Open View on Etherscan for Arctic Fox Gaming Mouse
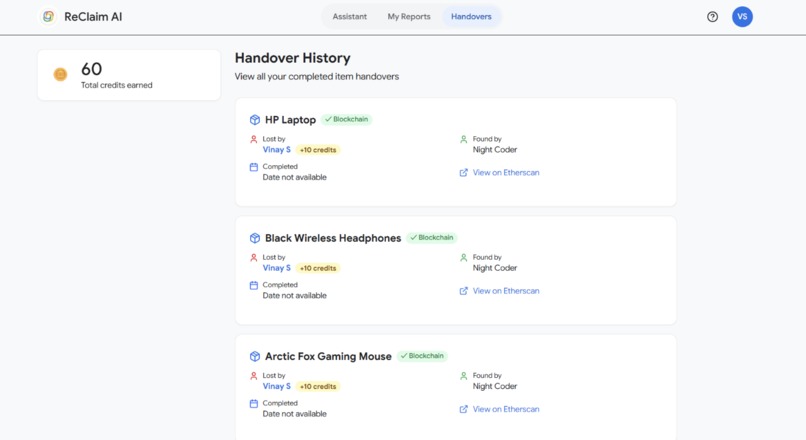This screenshot has width=806, height=440. [506, 409]
